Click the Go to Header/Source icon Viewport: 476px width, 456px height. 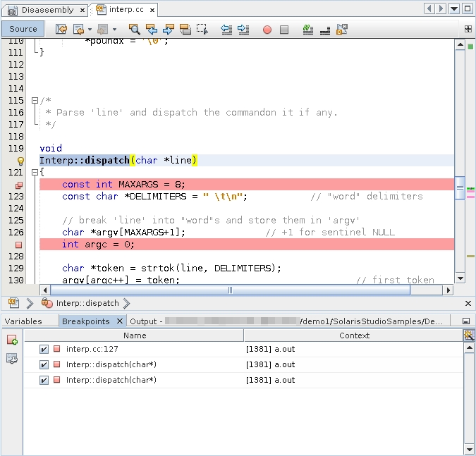point(342,29)
